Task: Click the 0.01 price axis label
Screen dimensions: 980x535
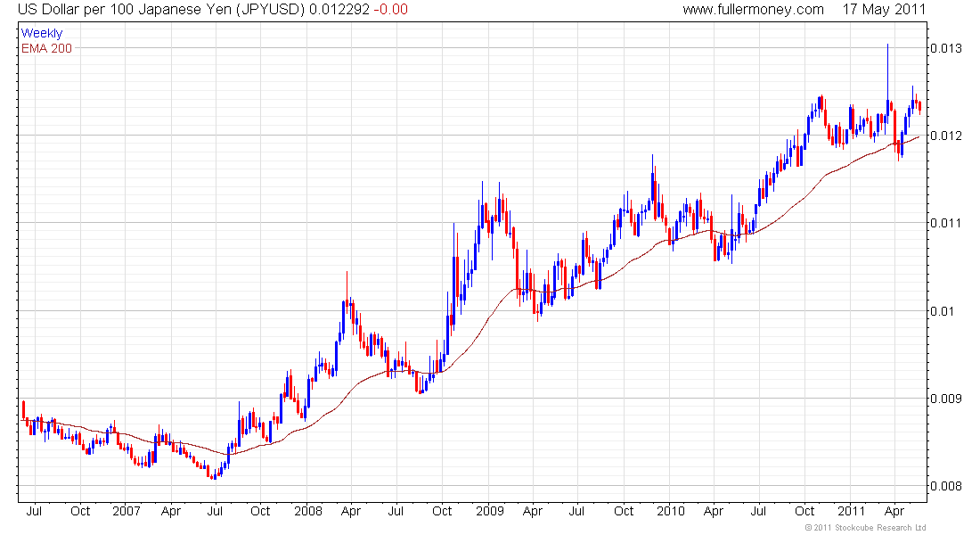Action: pyautogui.click(x=943, y=311)
